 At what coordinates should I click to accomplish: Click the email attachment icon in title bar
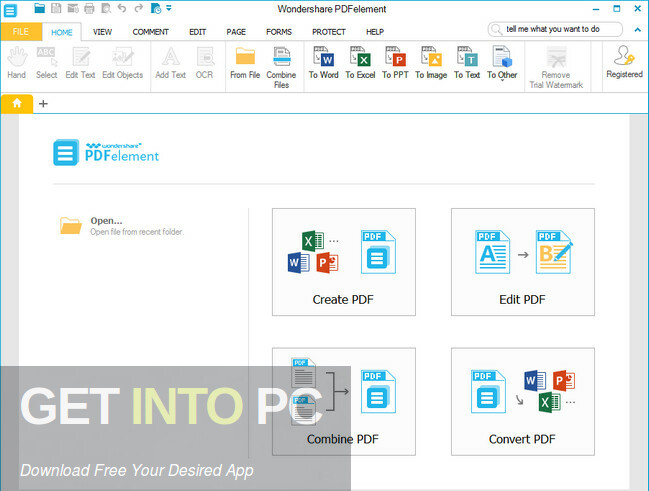click(x=73, y=8)
